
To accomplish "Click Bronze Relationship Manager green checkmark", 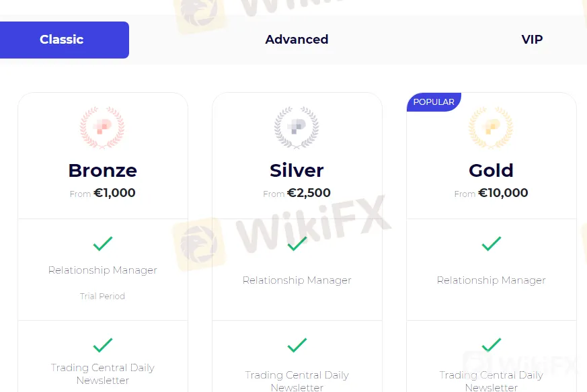I will click(x=102, y=243).
